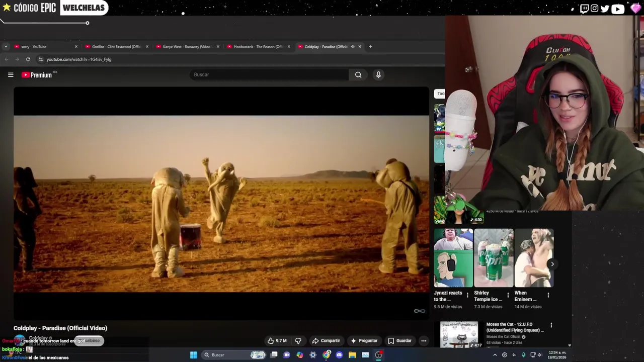Open OBS Studio from the taskbar

[378, 355]
